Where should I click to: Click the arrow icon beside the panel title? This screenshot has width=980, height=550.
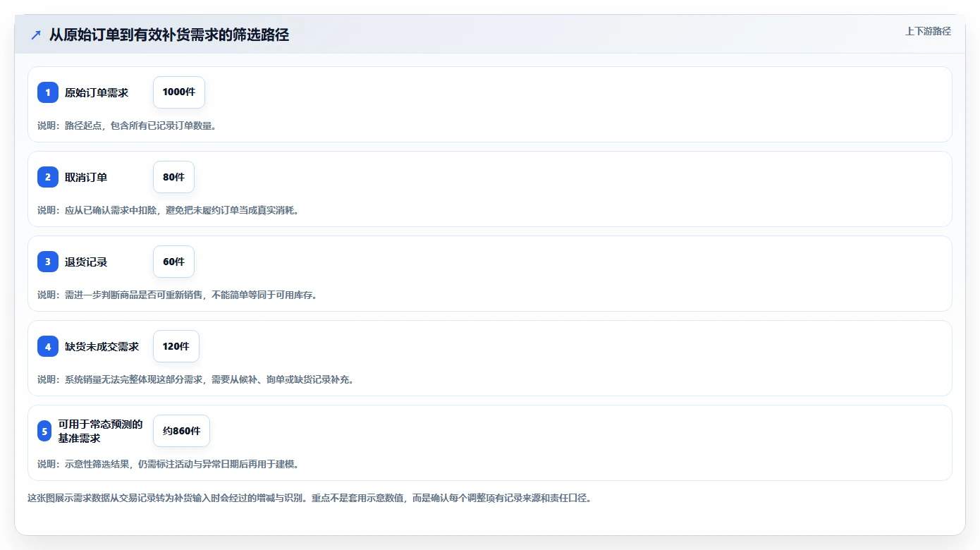(x=36, y=35)
